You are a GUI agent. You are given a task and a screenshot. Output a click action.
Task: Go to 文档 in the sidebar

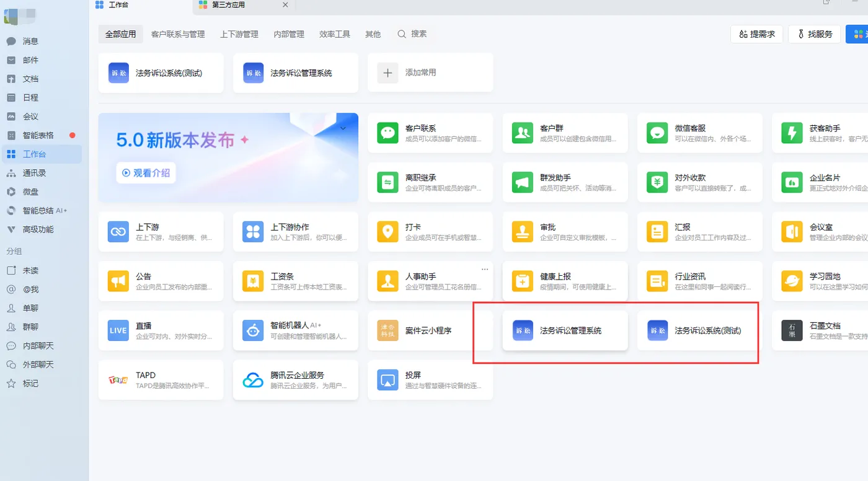pos(41,79)
